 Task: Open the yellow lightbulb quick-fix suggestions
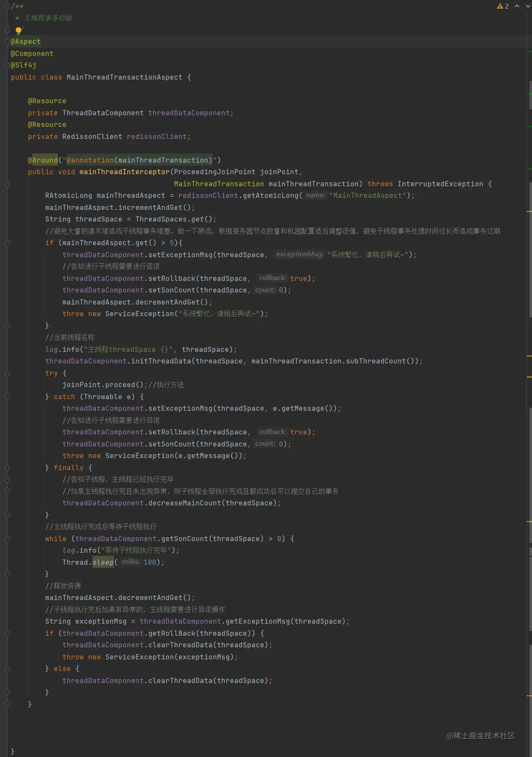coord(18,30)
